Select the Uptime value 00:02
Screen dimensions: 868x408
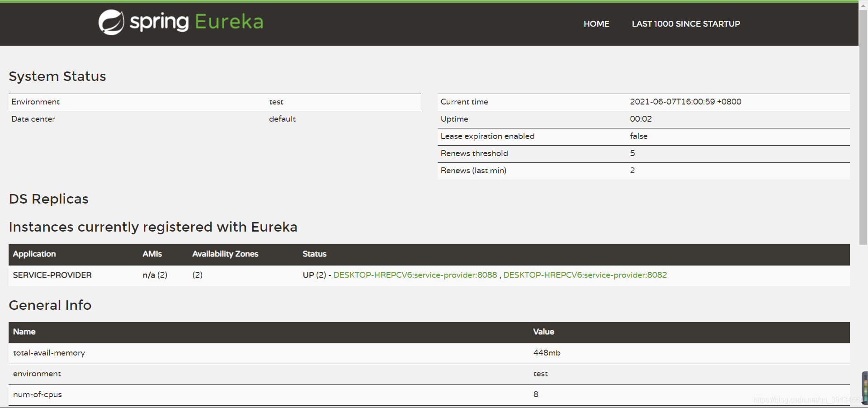(641, 119)
